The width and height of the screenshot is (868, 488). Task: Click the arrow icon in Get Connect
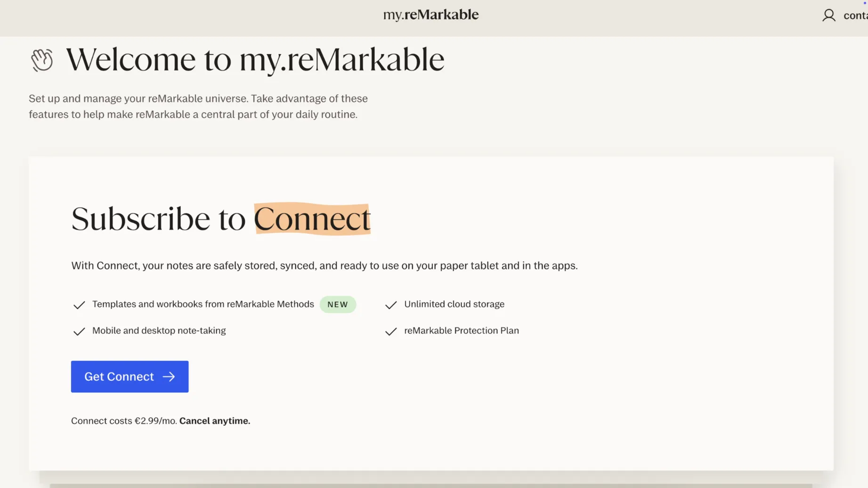click(x=169, y=377)
